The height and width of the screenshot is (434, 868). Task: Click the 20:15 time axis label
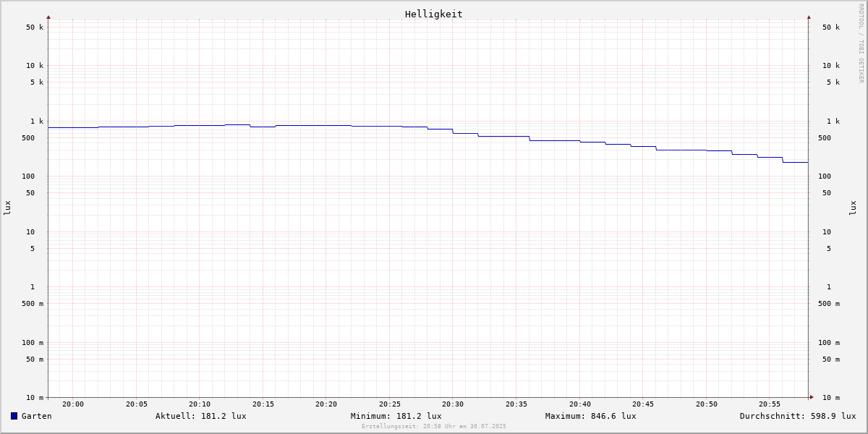(263, 404)
